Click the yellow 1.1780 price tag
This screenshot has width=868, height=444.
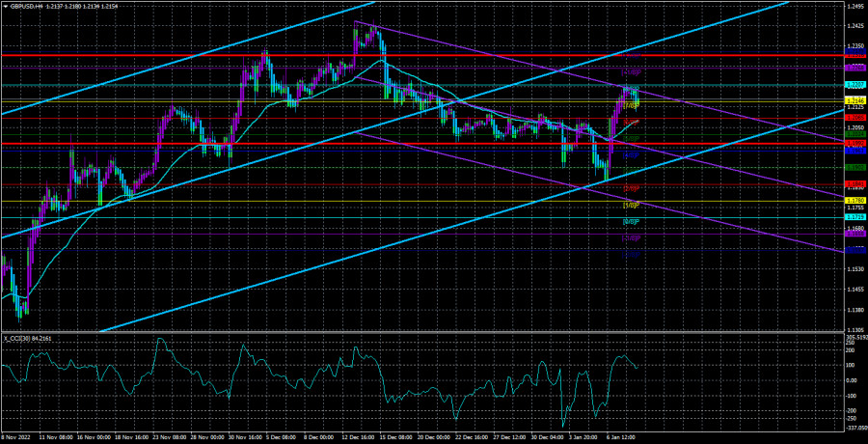coord(854,201)
